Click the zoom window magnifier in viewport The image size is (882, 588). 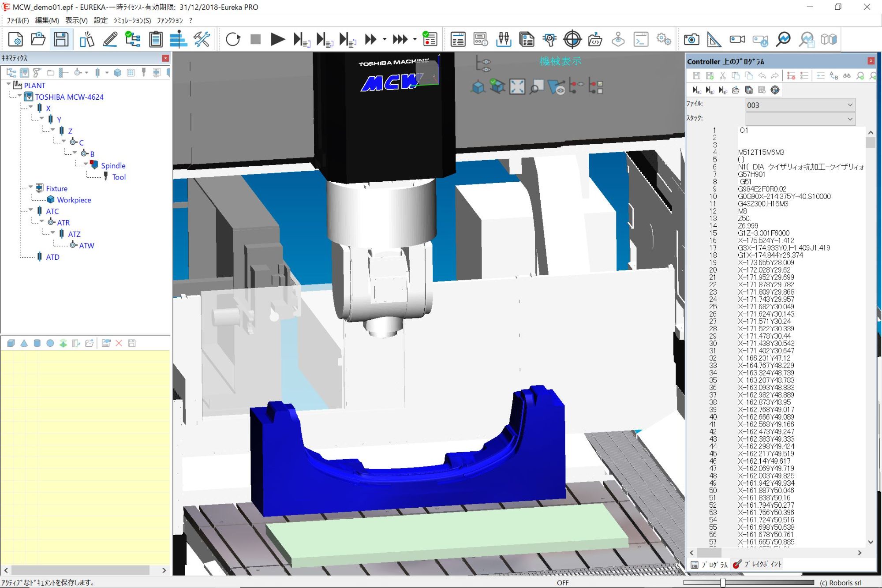(537, 87)
